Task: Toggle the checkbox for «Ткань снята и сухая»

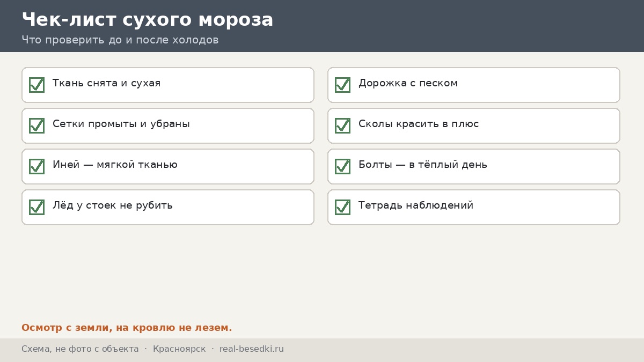Action: point(36,85)
